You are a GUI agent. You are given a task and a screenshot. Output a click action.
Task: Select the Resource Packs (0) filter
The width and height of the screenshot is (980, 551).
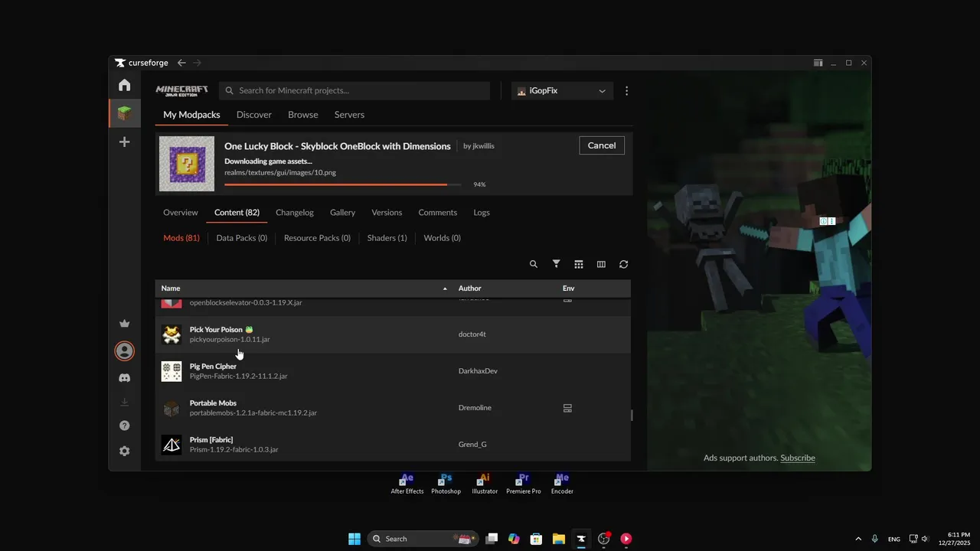[317, 238]
